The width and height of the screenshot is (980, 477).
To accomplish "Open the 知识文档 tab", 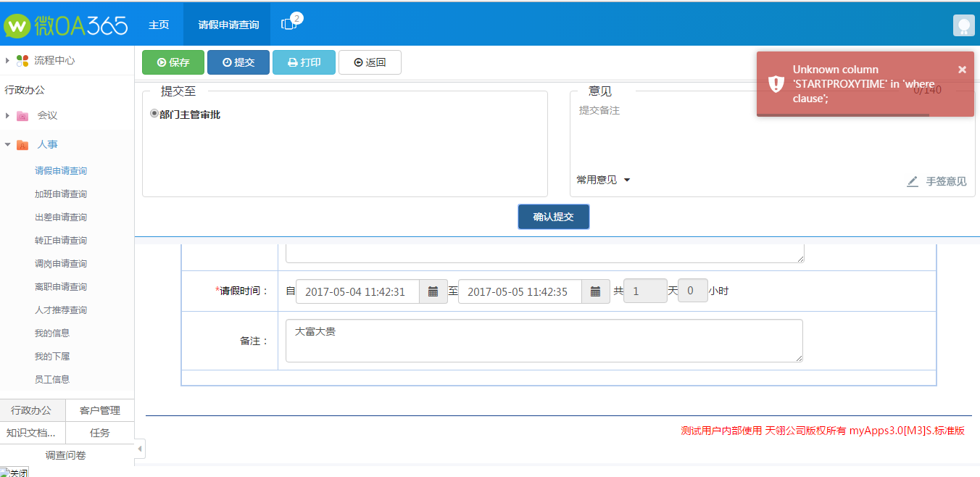I will tap(33, 433).
